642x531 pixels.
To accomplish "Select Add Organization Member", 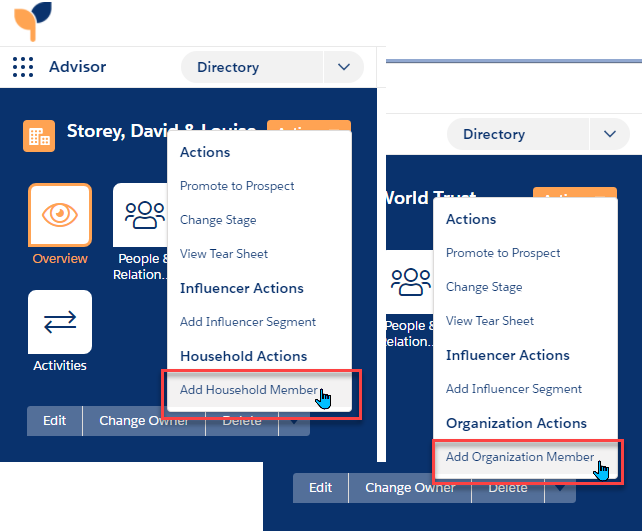I will tap(525, 457).
